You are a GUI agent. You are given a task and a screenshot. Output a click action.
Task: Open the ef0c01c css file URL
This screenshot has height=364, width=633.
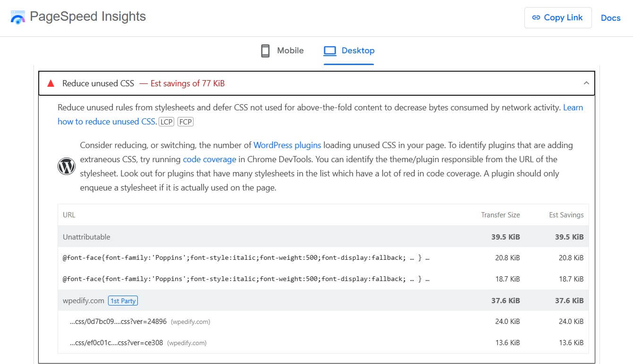click(116, 343)
